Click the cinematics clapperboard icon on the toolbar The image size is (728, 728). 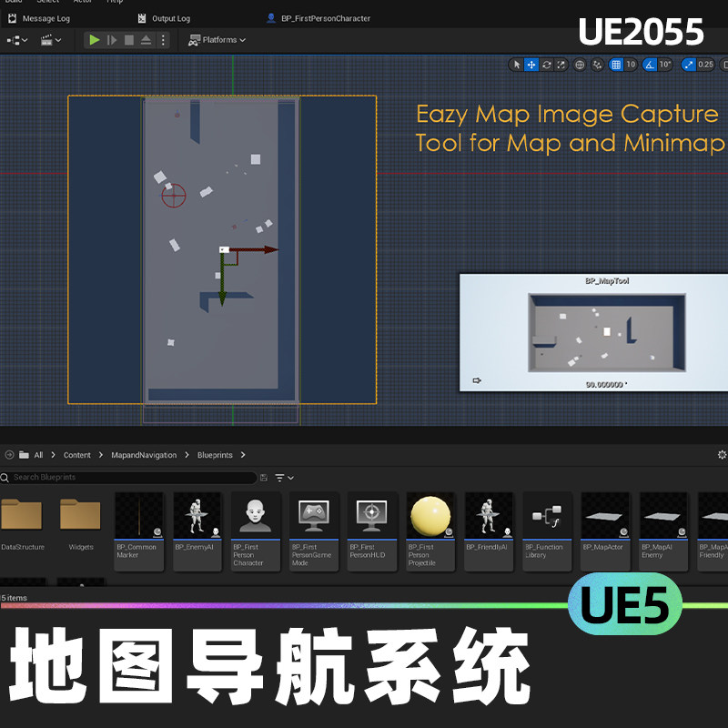tap(47, 40)
